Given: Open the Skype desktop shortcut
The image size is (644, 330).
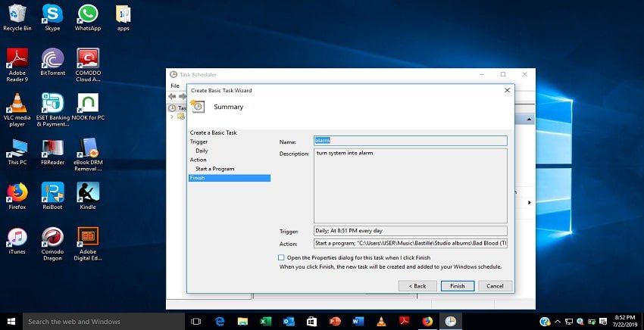Looking at the screenshot, I should 52,17.
